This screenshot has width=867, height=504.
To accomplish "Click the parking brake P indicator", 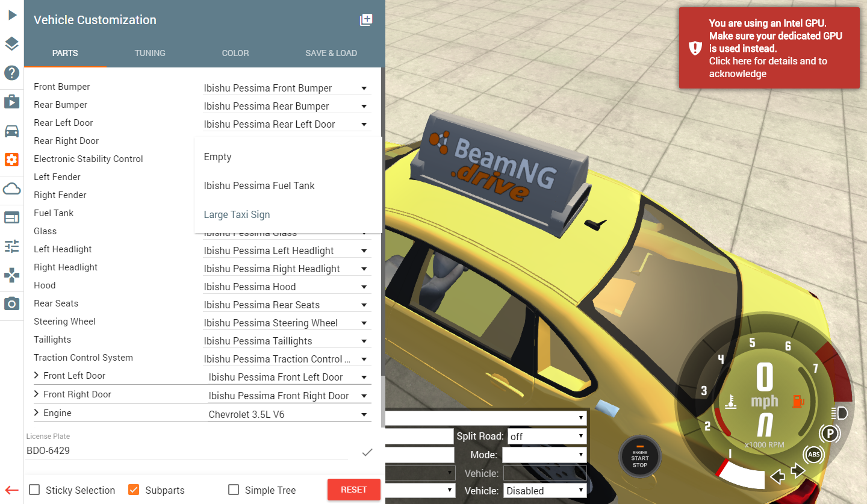I will point(830,434).
